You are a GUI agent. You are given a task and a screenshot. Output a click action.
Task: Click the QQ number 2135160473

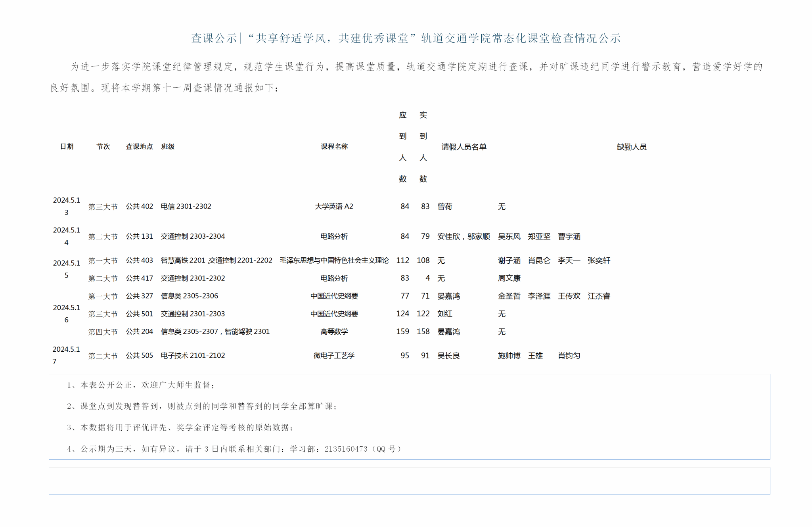(x=346, y=449)
